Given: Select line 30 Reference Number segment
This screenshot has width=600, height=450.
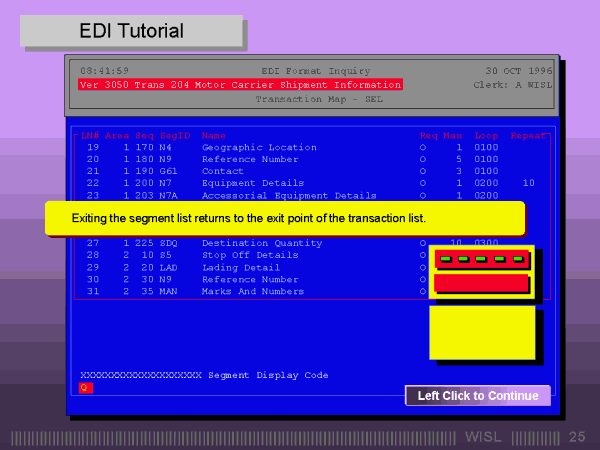Looking at the screenshot, I should coord(249,280).
